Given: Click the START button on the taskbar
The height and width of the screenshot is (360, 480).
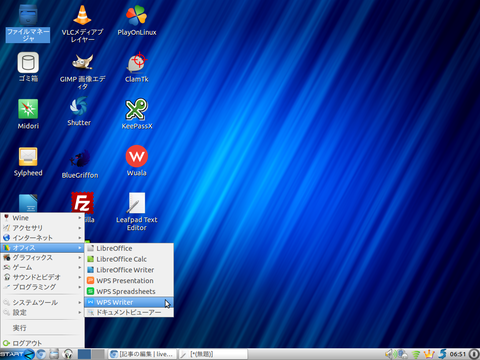Looking at the screenshot, I should (x=17, y=354).
